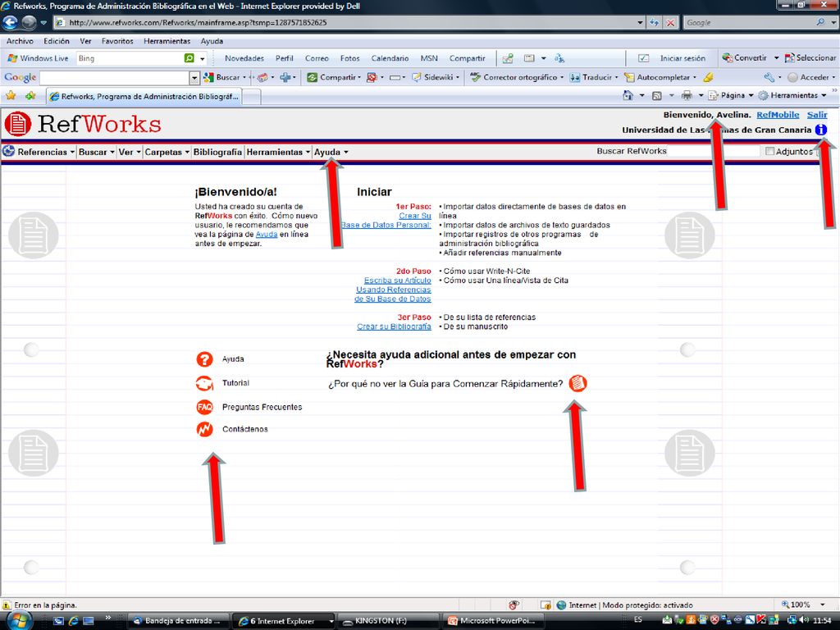Open Bandeja de entrada from the taskbar
Image resolution: width=840 pixels, height=630 pixels.
[179, 621]
